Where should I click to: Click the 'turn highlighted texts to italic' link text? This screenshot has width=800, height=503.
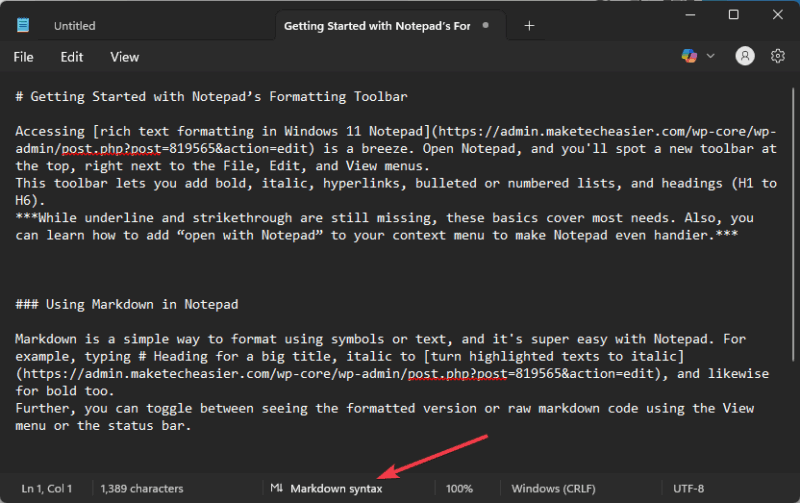(x=553, y=356)
